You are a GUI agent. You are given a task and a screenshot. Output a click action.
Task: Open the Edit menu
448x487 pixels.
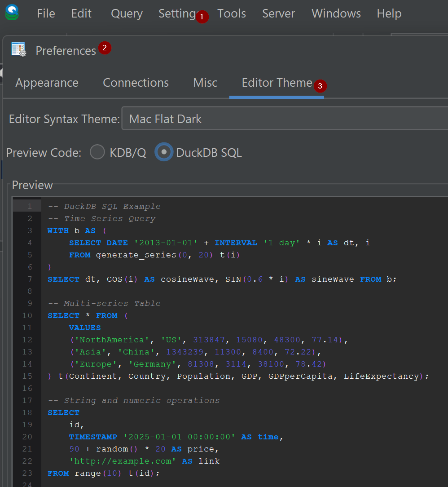tap(81, 13)
